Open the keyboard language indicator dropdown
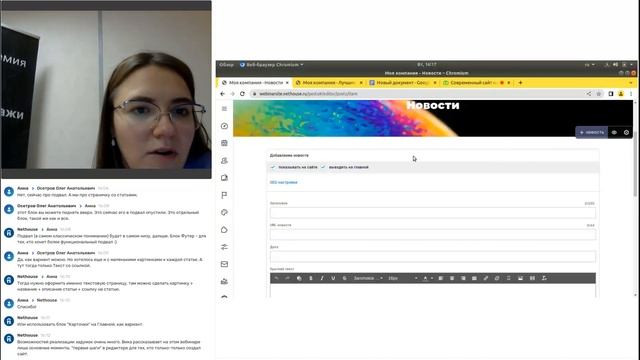This screenshot has height=360, width=640. point(589,64)
